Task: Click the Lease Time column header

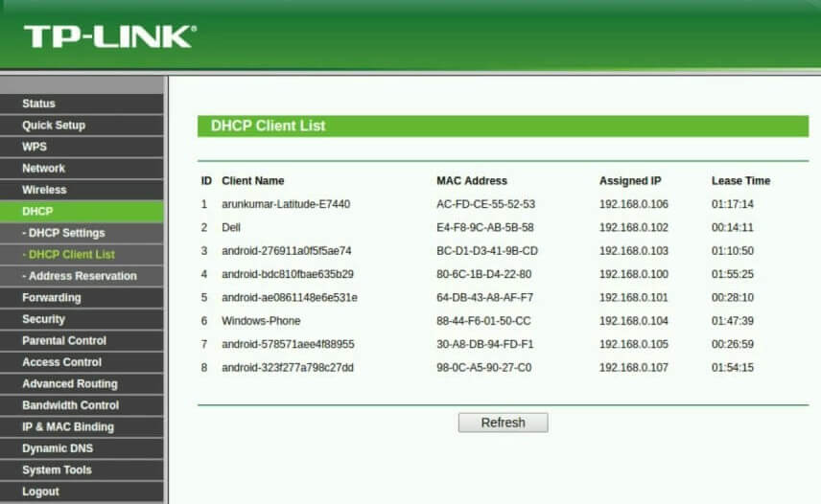Action: point(740,181)
